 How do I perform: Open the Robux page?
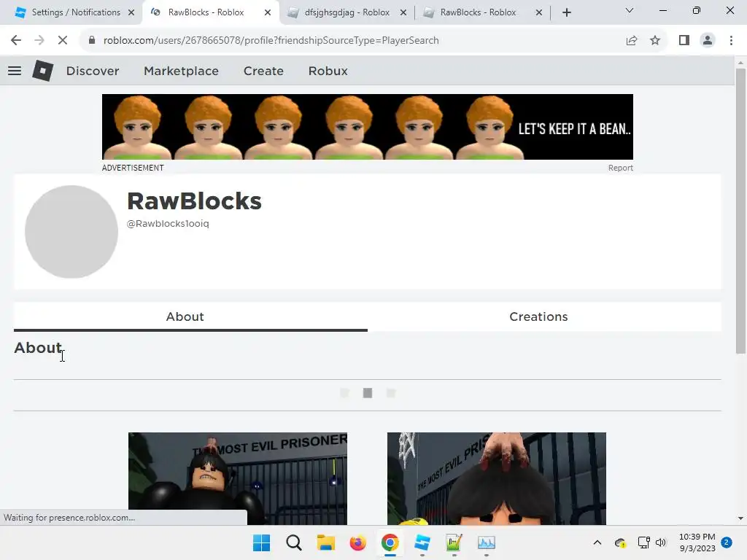328,71
